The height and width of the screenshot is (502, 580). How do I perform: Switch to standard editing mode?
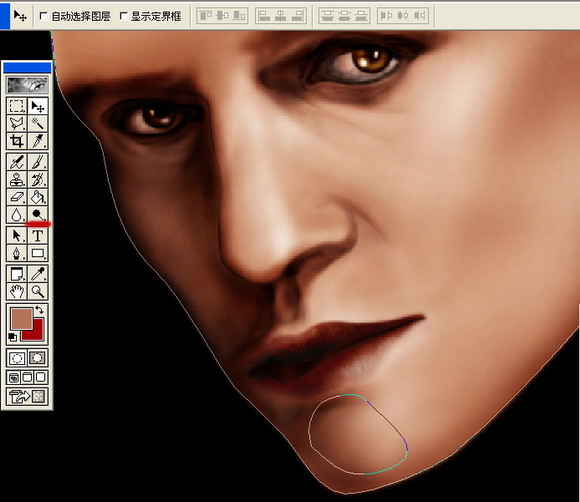[17, 358]
